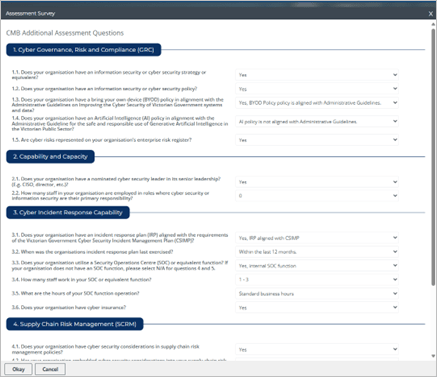Click question 2.2 text about staff employed
The image size is (437, 377).
[x=111, y=196]
